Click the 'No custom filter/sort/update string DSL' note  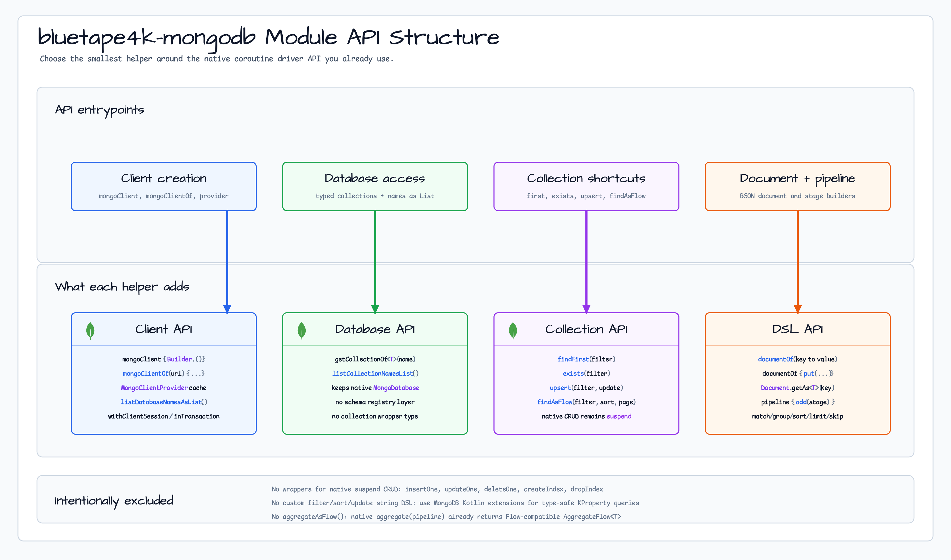pos(455,503)
